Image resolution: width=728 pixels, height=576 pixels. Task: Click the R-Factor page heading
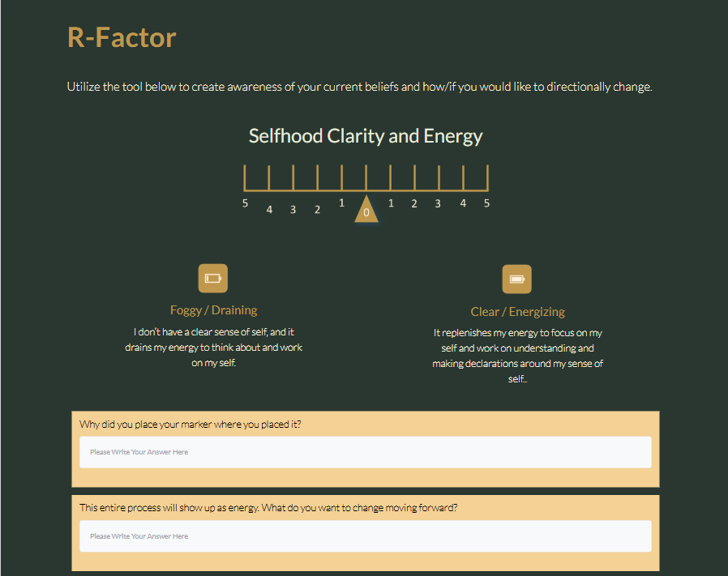click(122, 37)
